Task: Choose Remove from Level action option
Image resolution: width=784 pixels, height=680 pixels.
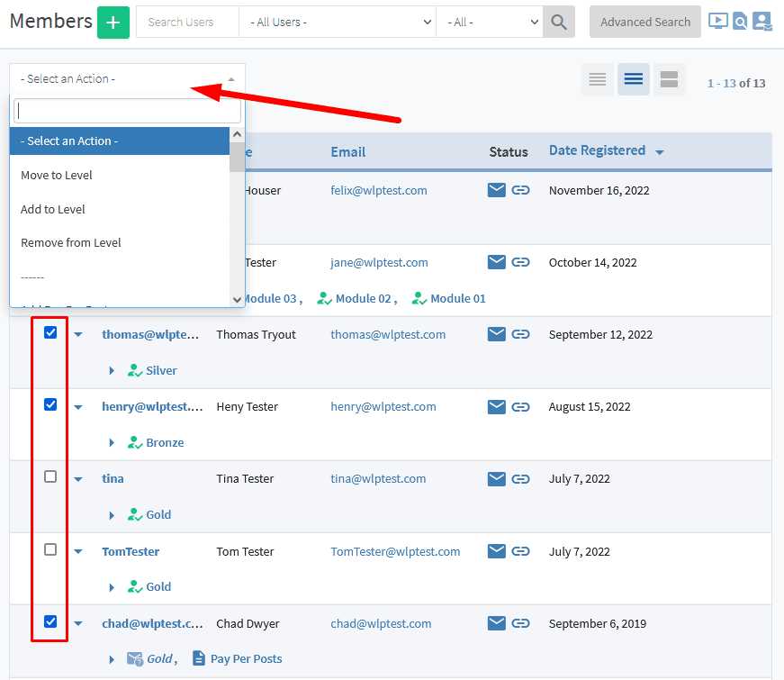Action: (x=71, y=242)
